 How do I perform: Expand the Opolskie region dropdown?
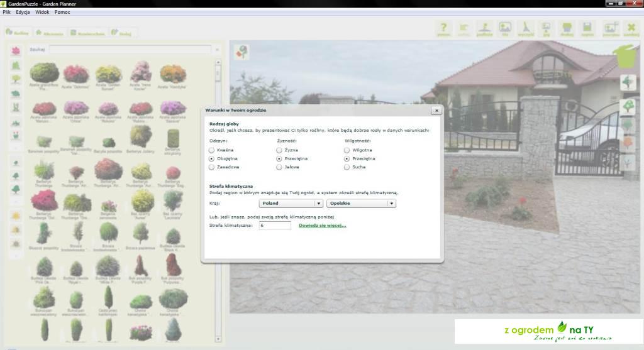[x=360, y=204]
